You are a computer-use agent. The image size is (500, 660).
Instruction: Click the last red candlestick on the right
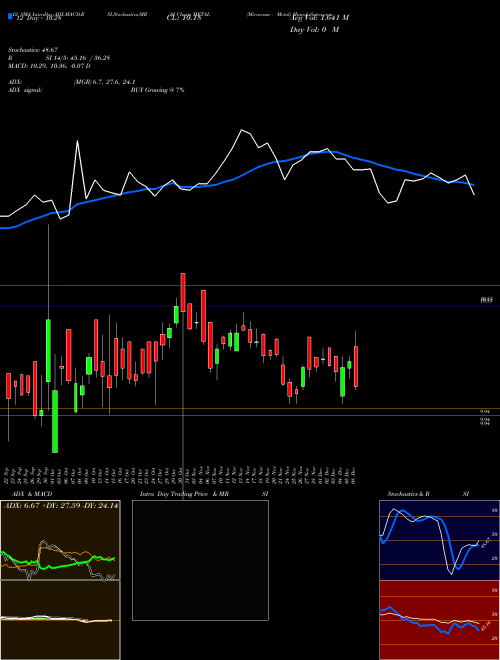tap(356, 367)
